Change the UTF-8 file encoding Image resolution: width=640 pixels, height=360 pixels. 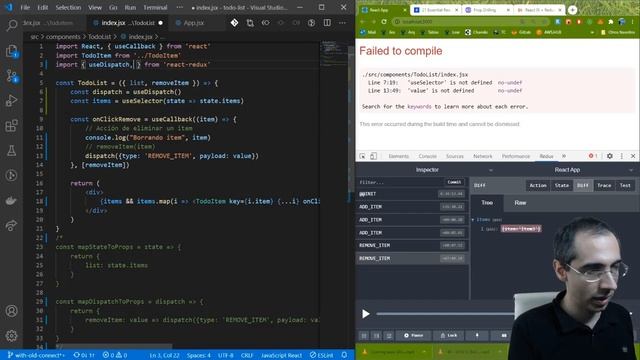(x=225, y=355)
